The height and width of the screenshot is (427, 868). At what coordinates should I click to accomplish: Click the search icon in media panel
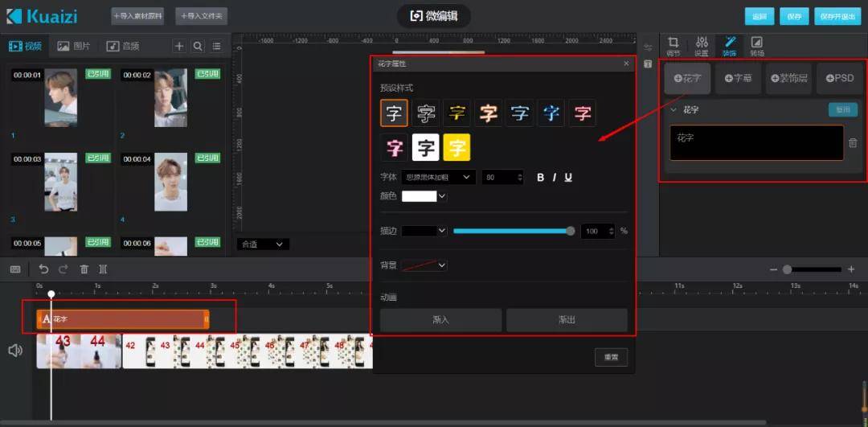point(198,47)
